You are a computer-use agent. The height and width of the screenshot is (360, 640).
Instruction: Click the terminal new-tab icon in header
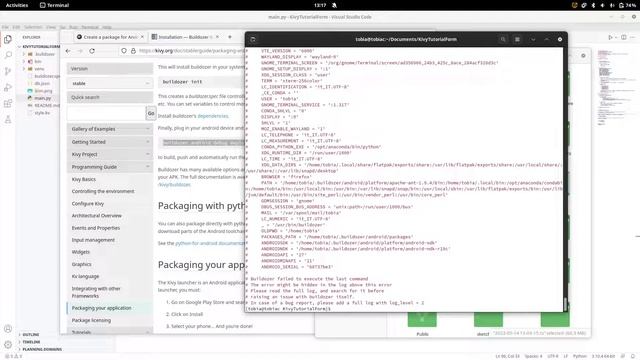point(253,39)
